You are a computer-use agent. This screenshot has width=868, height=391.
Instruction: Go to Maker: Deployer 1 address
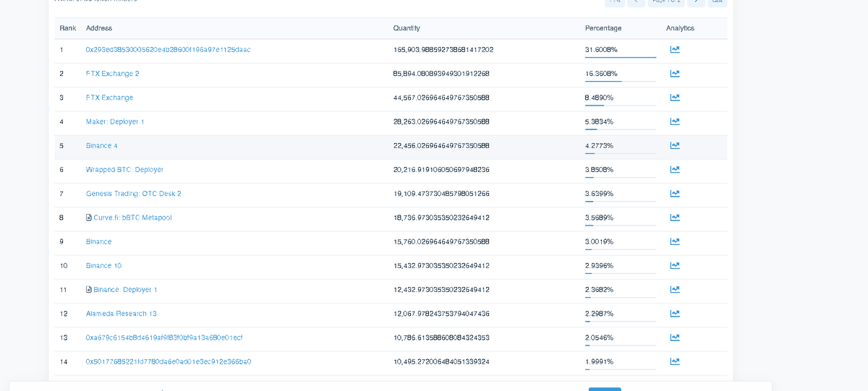[115, 121]
